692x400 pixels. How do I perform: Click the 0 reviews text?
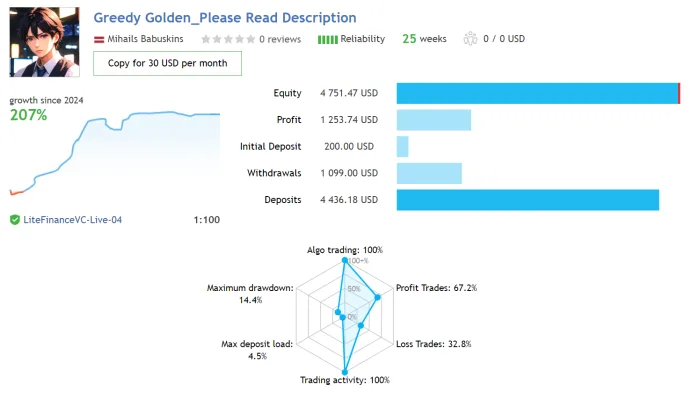coord(280,39)
